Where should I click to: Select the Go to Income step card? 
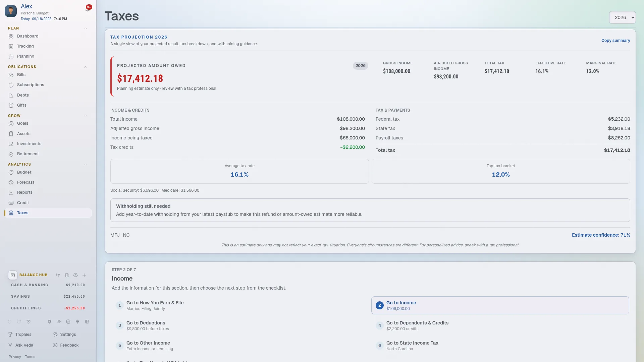pos(500,305)
